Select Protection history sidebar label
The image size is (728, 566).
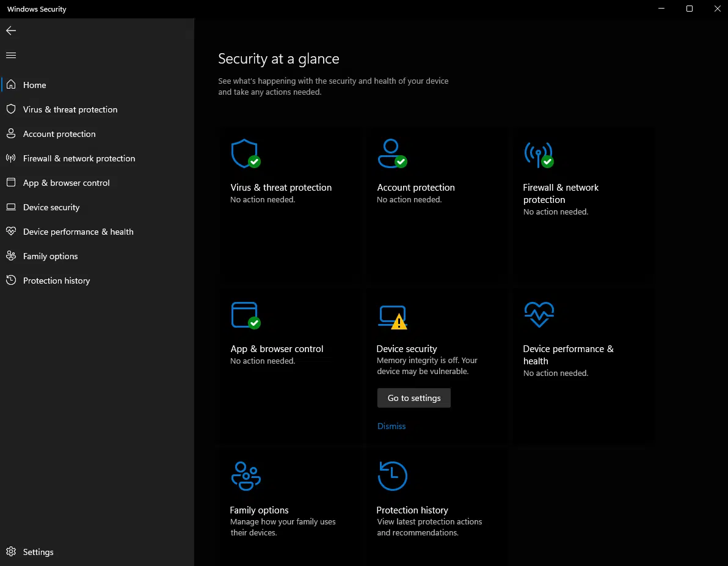coord(57,281)
